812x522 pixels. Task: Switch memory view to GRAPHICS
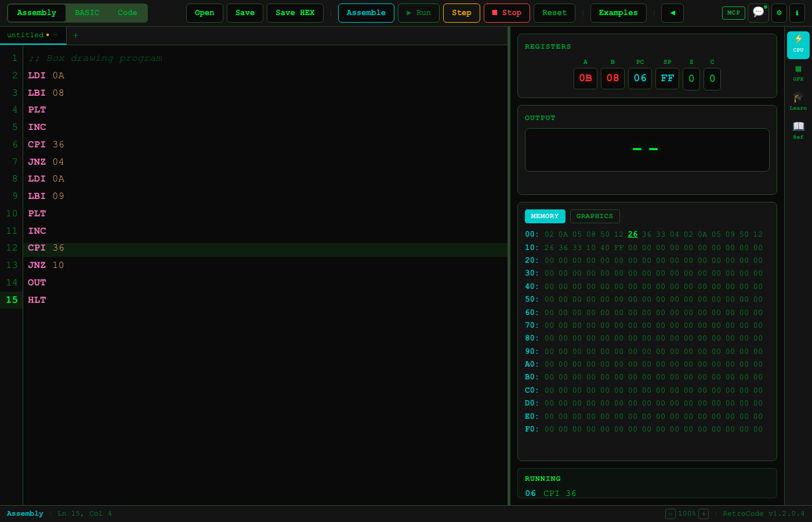point(594,216)
